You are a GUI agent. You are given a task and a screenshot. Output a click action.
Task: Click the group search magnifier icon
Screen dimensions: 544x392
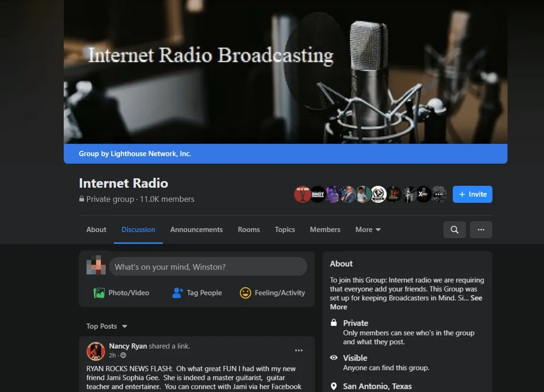[x=454, y=230]
